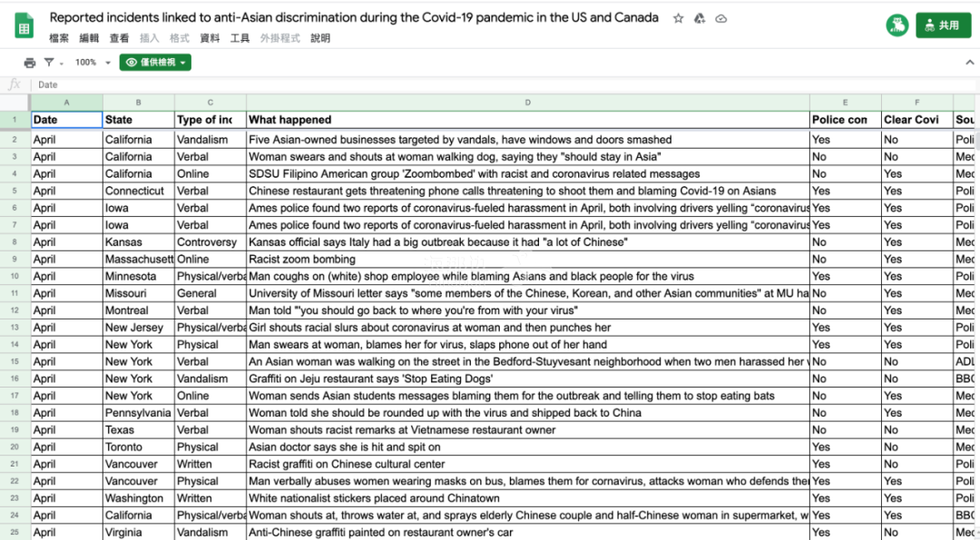Image resolution: width=980 pixels, height=540 pixels.
Task: Click the Minnesota cell
Action: pos(139,276)
